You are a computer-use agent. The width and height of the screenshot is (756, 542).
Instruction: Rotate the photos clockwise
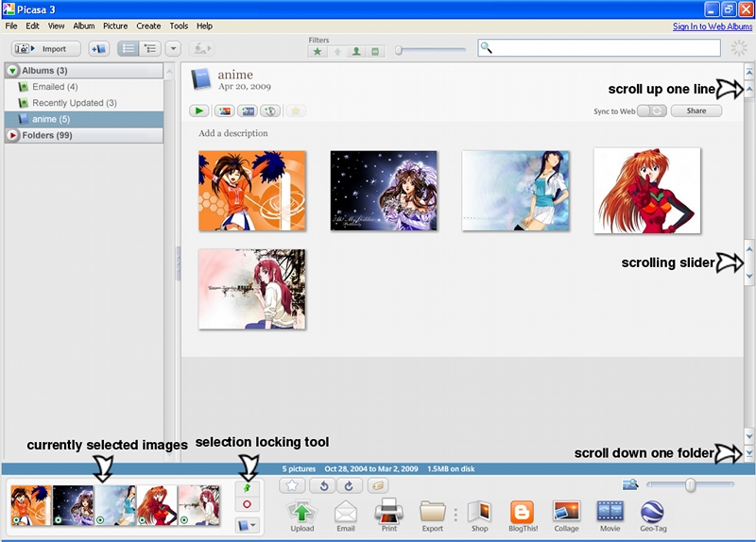coord(349,485)
